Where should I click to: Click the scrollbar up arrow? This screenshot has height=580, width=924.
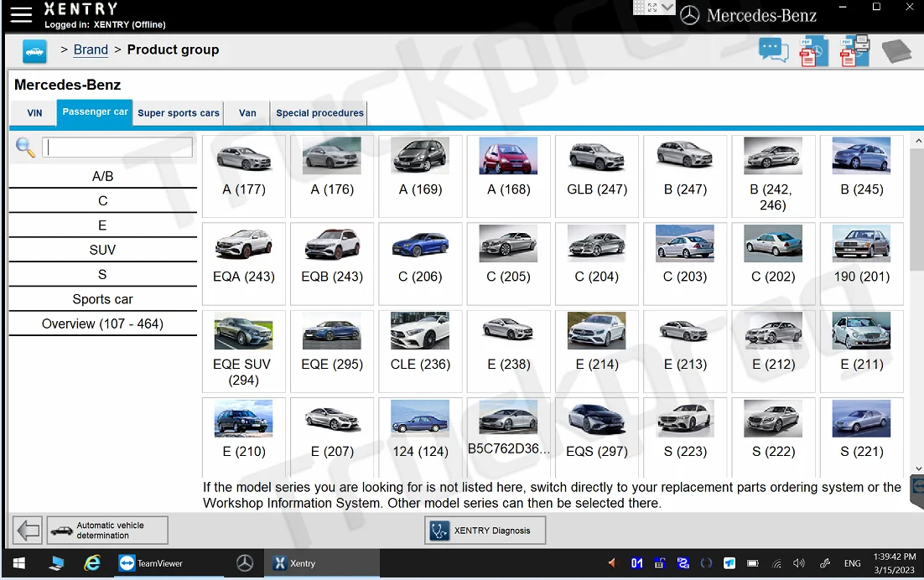918,142
